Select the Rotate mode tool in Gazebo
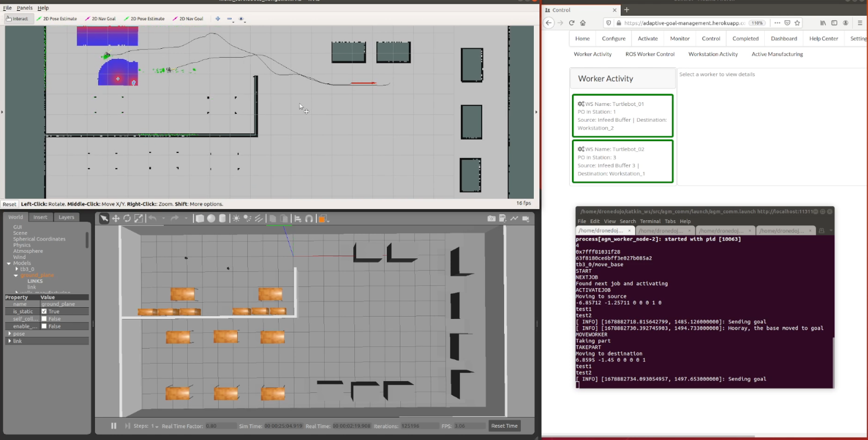Screen dimensions: 868x440 click(127, 219)
